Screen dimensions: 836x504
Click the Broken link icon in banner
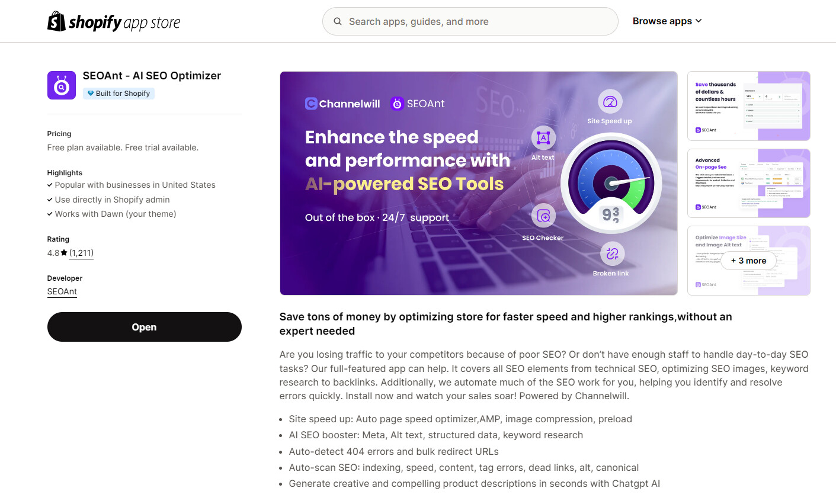click(613, 253)
